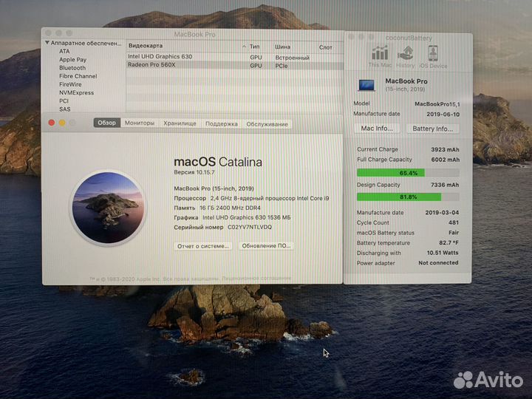Open History view in coconutBattery

pos(405,57)
